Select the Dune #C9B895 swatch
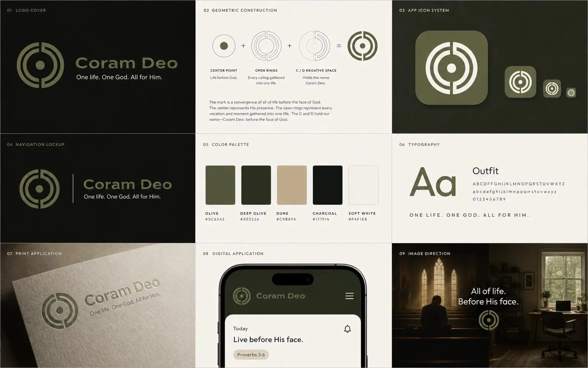This screenshot has width=588, height=368. [x=292, y=185]
